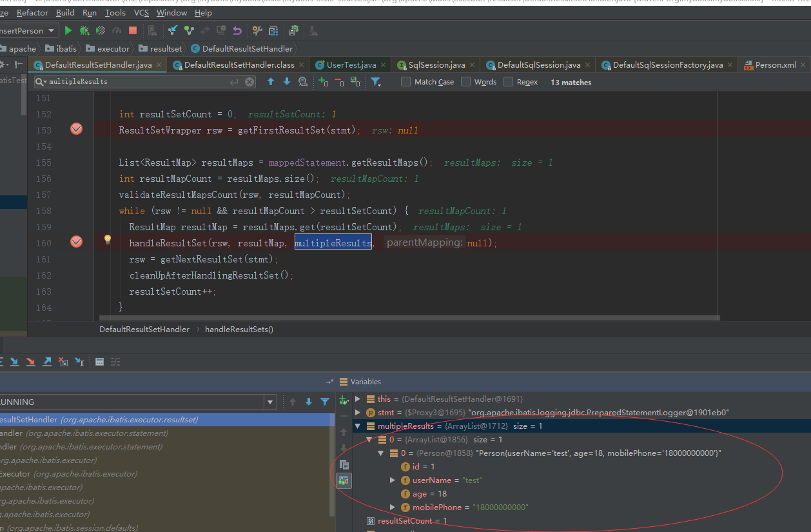Open VCS menu
The width and height of the screenshot is (811, 532).
141,13
